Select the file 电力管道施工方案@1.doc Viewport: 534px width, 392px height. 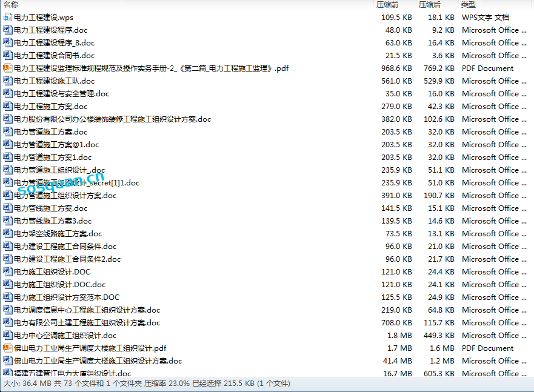[x=56, y=145]
